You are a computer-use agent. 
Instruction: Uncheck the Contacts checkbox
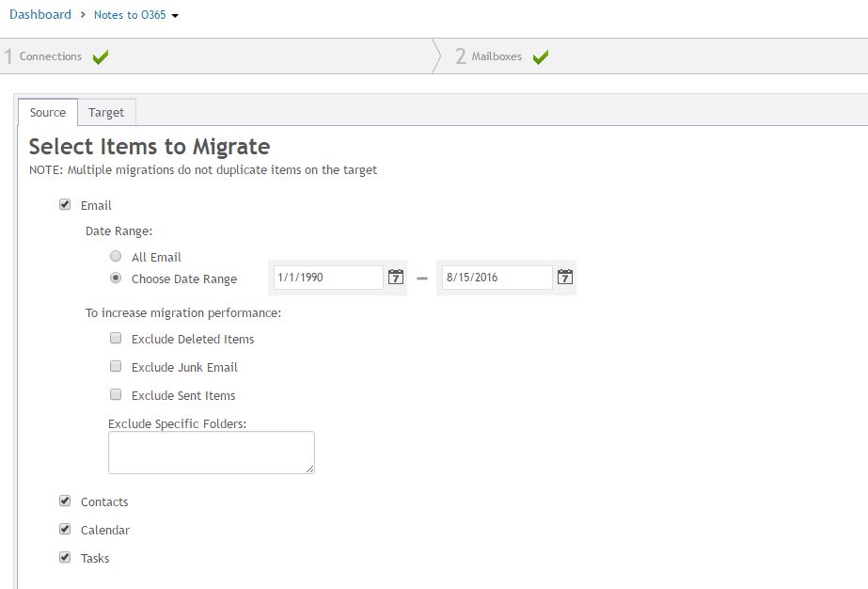[x=65, y=501]
